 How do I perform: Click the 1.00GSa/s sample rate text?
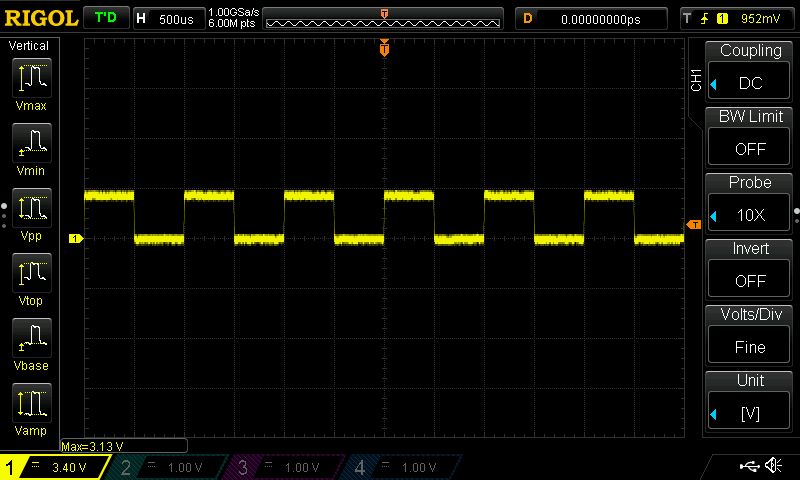click(234, 12)
